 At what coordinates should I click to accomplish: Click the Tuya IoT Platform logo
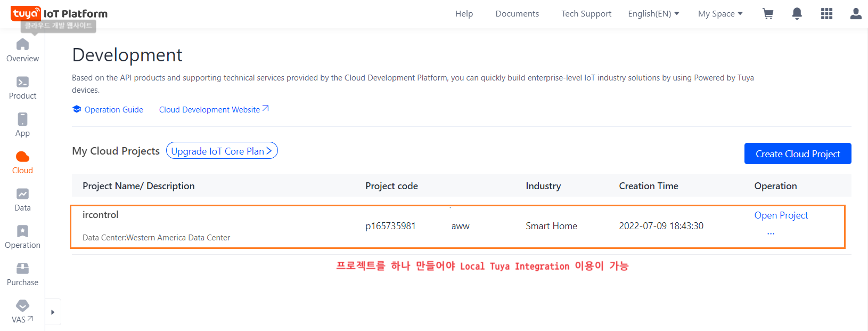click(x=59, y=13)
